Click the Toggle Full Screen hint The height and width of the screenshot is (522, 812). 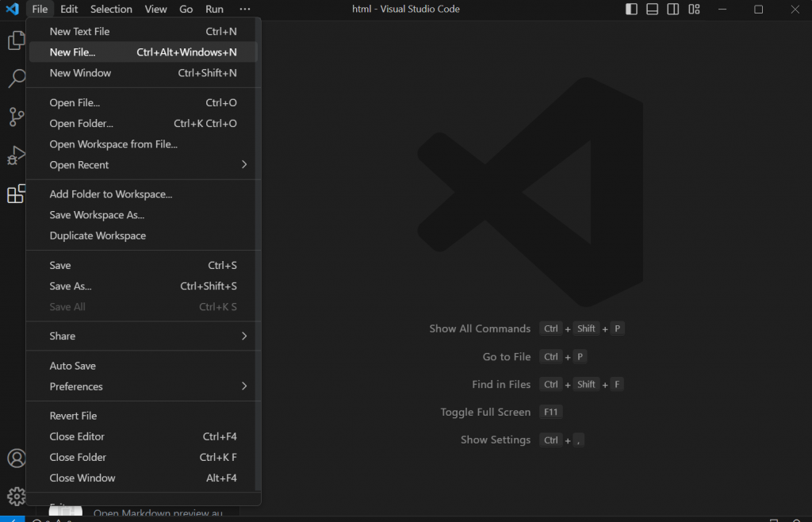pyautogui.click(x=485, y=413)
